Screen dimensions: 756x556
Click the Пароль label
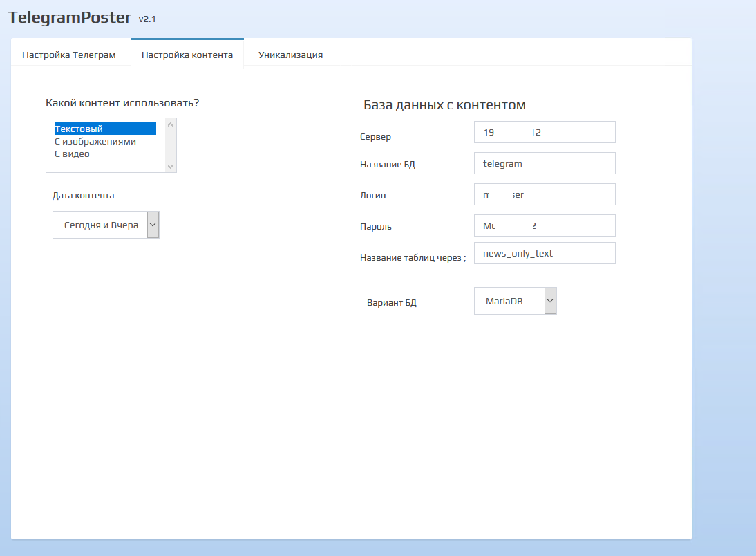376,226
